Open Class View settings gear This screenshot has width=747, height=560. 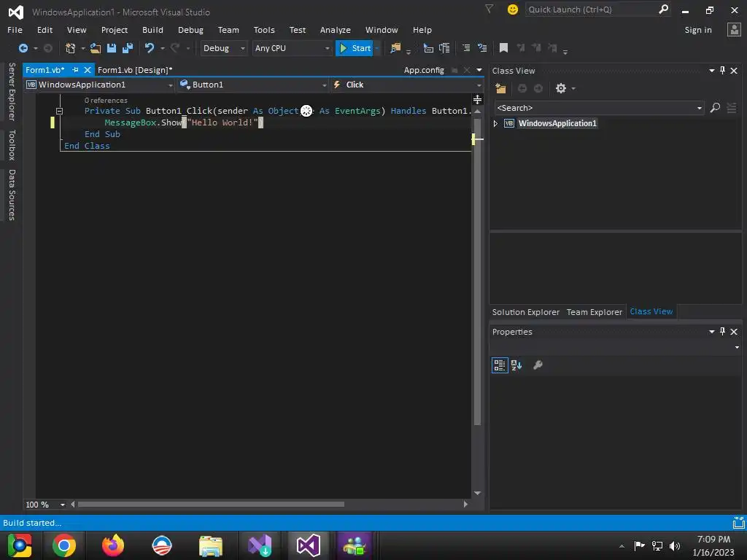point(561,88)
